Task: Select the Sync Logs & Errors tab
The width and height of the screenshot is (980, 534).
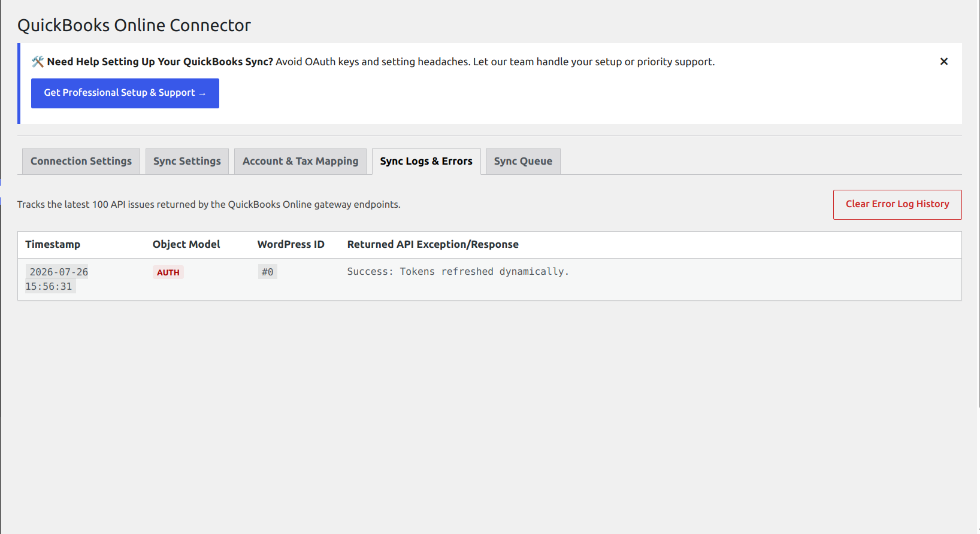Action: (426, 162)
